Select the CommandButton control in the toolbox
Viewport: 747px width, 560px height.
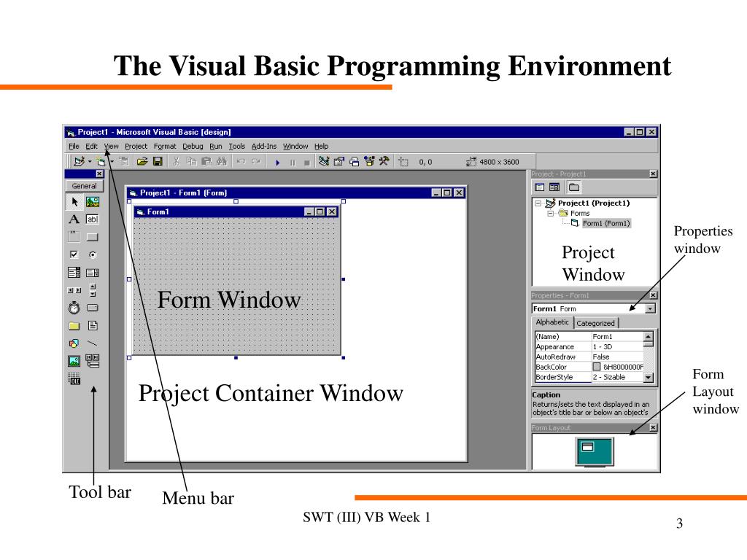pyautogui.click(x=93, y=237)
